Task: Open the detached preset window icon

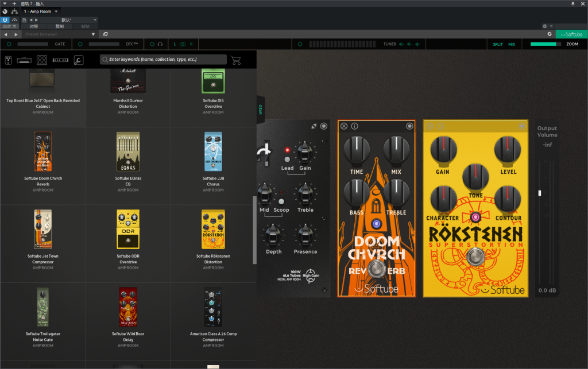Action: 106,34
